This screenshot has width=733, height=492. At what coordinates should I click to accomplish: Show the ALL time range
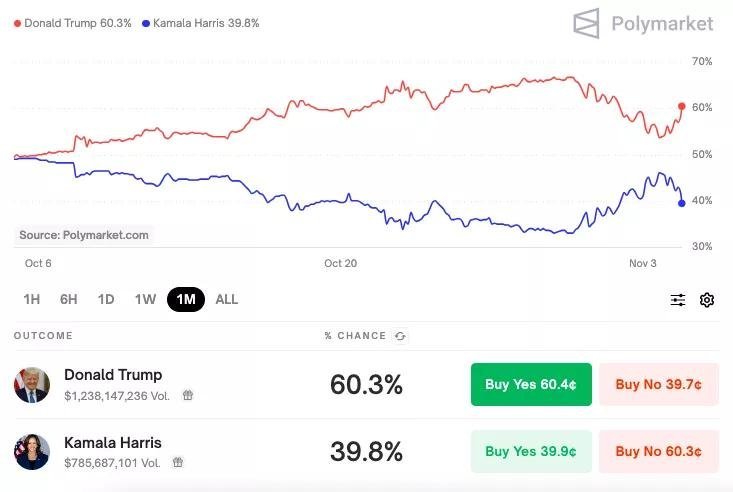click(x=227, y=299)
